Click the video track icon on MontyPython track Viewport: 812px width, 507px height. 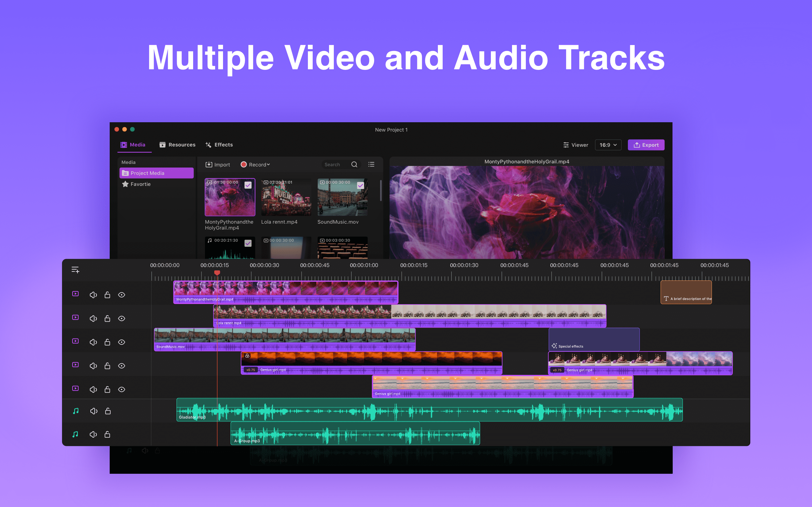coord(75,294)
